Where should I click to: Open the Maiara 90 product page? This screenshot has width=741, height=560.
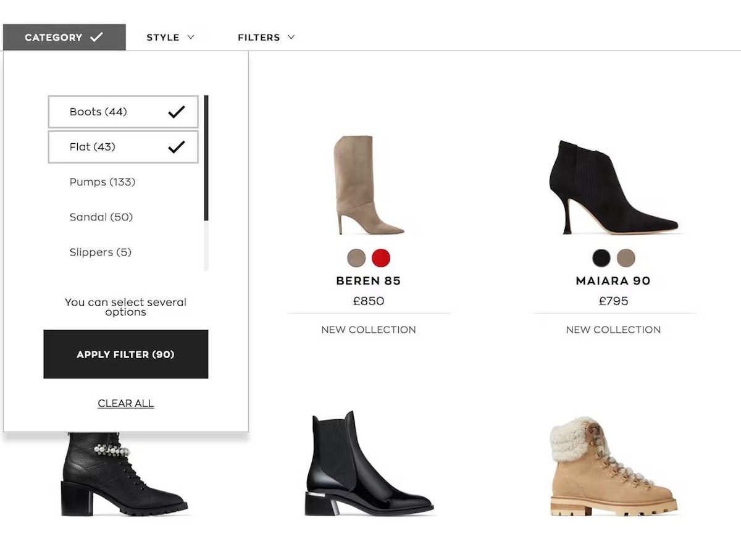click(x=612, y=280)
